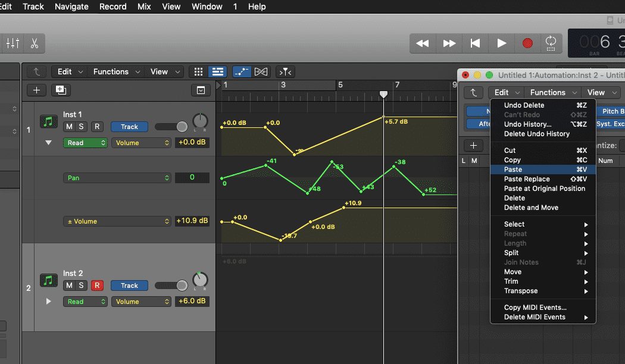
Task: Click the duplicate track icon
Action: [60, 90]
